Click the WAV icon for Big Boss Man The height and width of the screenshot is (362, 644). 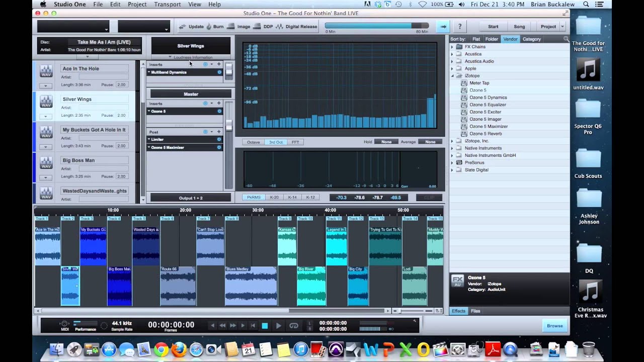(46, 163)
